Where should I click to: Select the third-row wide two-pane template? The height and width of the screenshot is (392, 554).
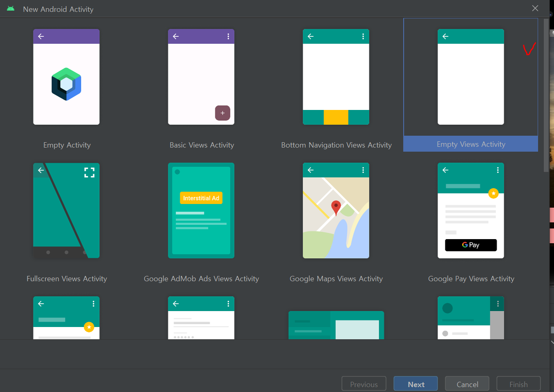[336, 325]
